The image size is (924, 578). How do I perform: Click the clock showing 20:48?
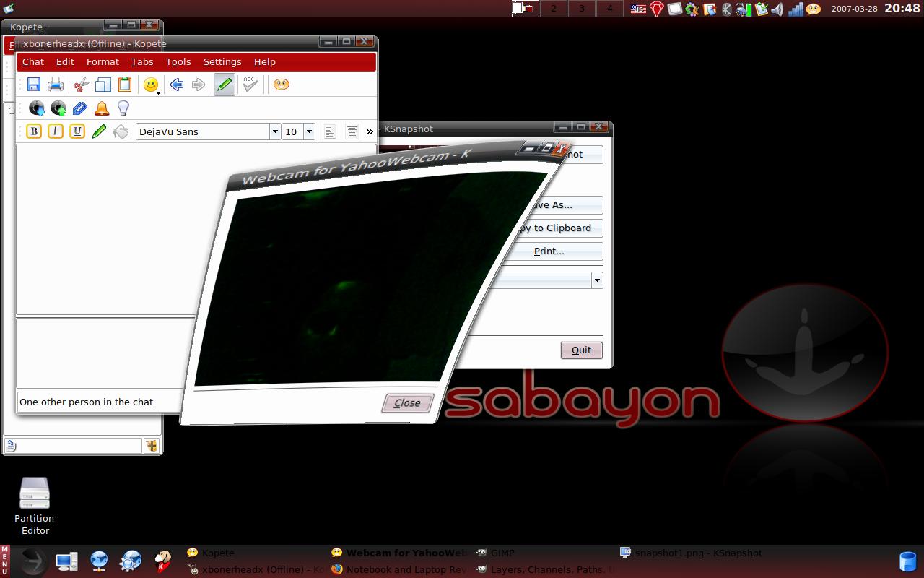902,9
